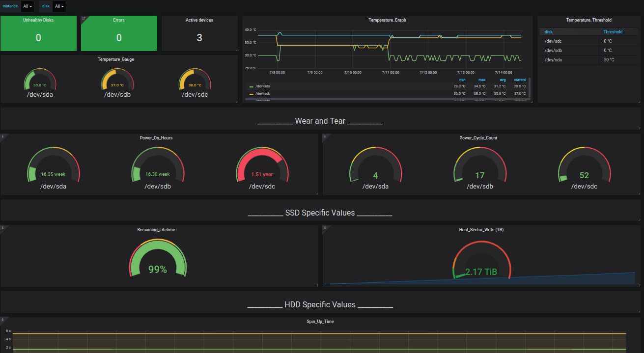644x353 pixels.
Task: Show info tooltip icon on Power_On_Hours panel
Action: coord(2,136)
